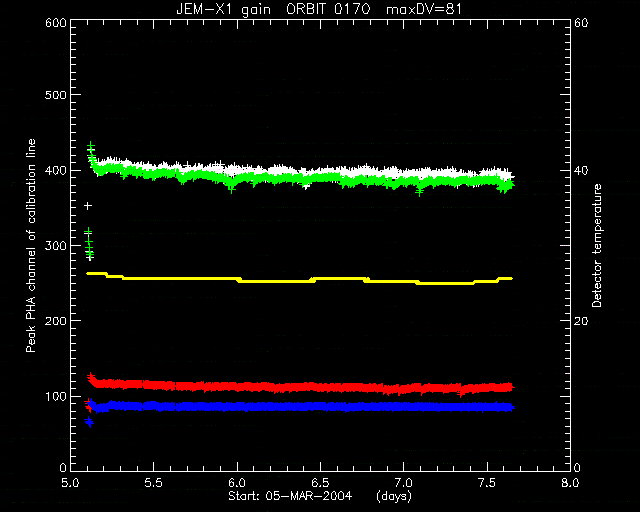Click the blue calibration data band
640x512 pixels.
302,407
